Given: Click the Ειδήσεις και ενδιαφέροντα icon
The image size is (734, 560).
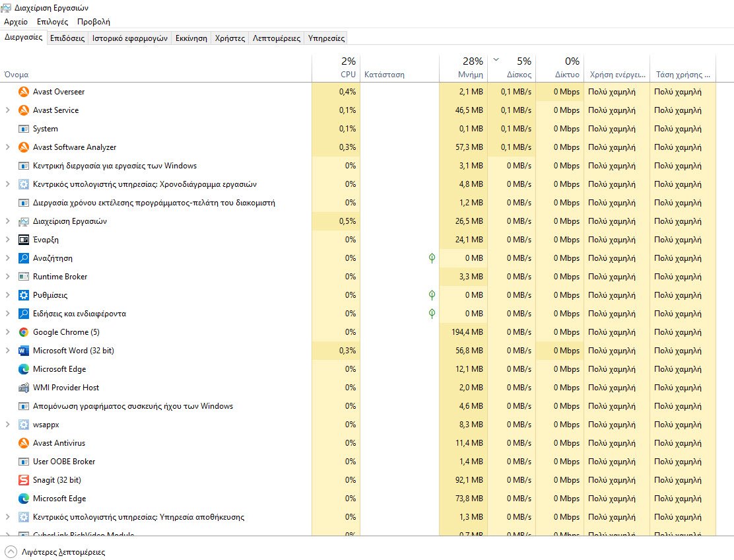Looking at the screenshot, I should click(23, 314).
